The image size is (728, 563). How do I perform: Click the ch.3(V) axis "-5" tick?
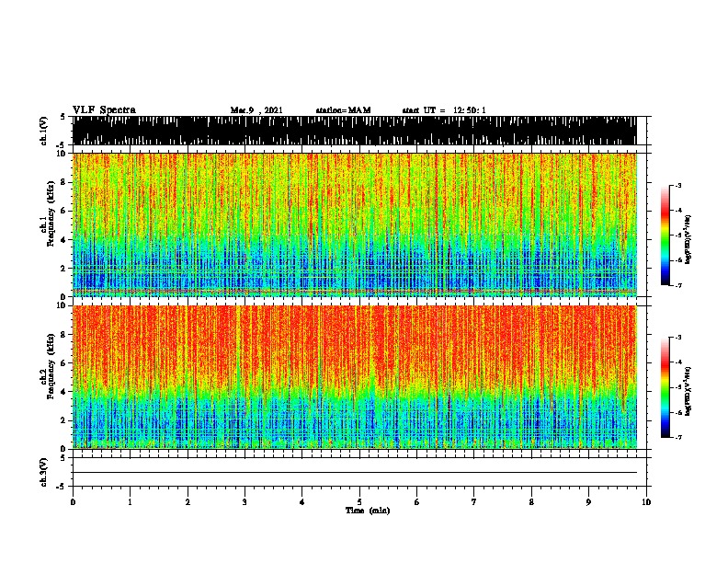click(62, 487)
